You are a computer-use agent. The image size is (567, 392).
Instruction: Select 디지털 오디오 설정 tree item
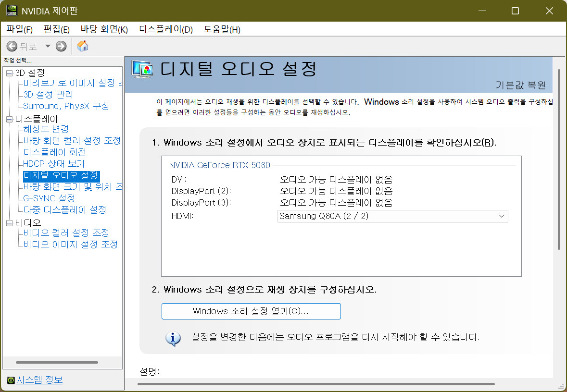click(x=61, y=176)
